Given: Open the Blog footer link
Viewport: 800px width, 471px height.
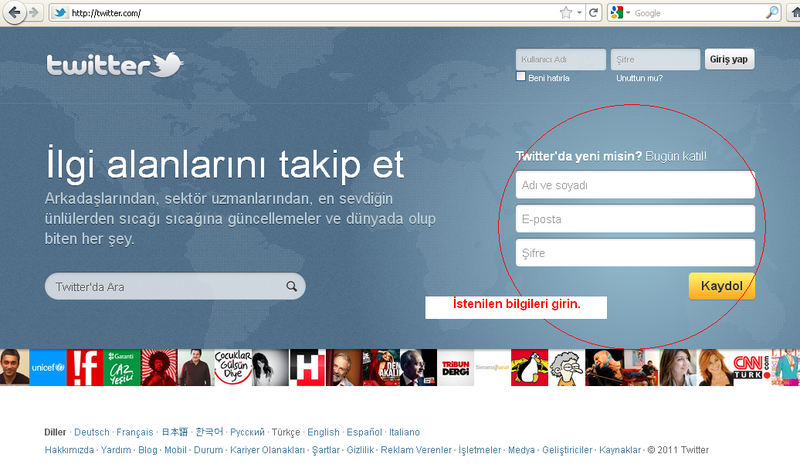Looking at the screenshot, I should pos(147,450).
